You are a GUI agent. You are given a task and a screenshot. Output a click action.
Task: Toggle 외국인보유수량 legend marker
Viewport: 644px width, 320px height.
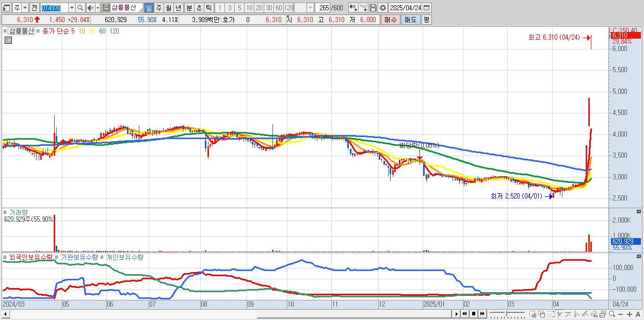6,257
